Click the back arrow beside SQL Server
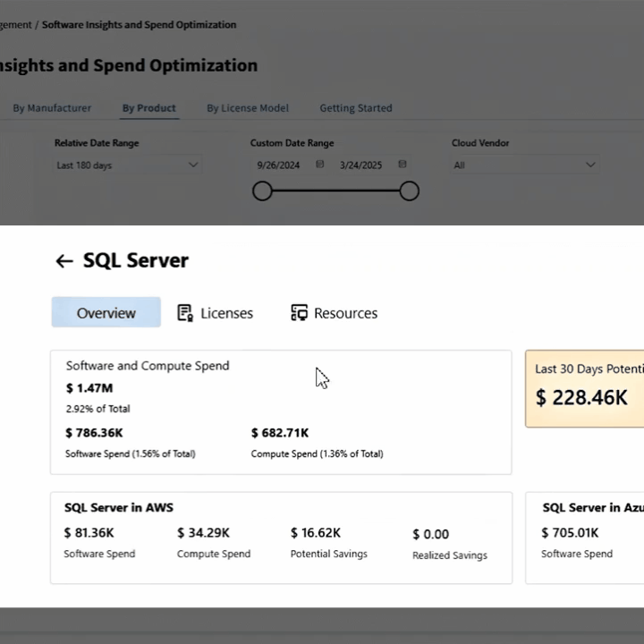Screen dimensions: 644x644 click(64, 261)
